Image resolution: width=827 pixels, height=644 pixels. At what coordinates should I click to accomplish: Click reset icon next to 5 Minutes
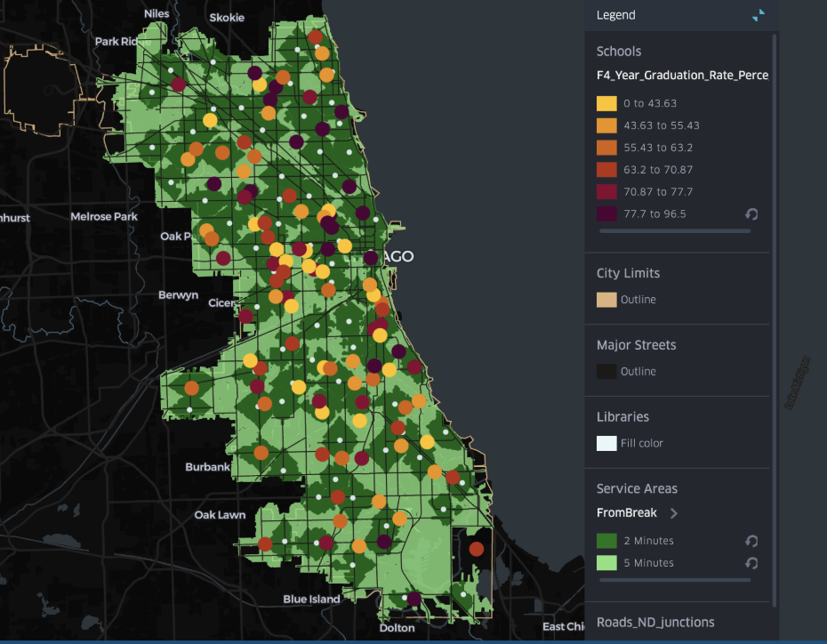point(751,563)
